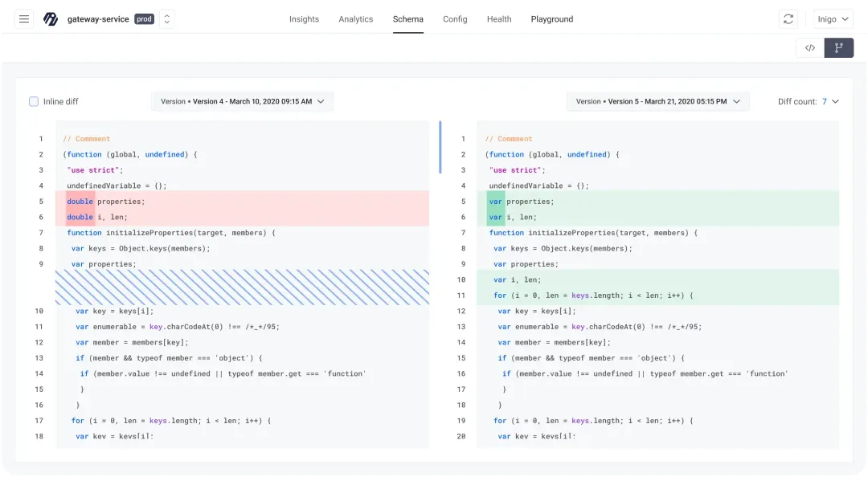868x477 pixels.
Task: Click added 'for' loop on line 11
Action: tap(657, 295)
